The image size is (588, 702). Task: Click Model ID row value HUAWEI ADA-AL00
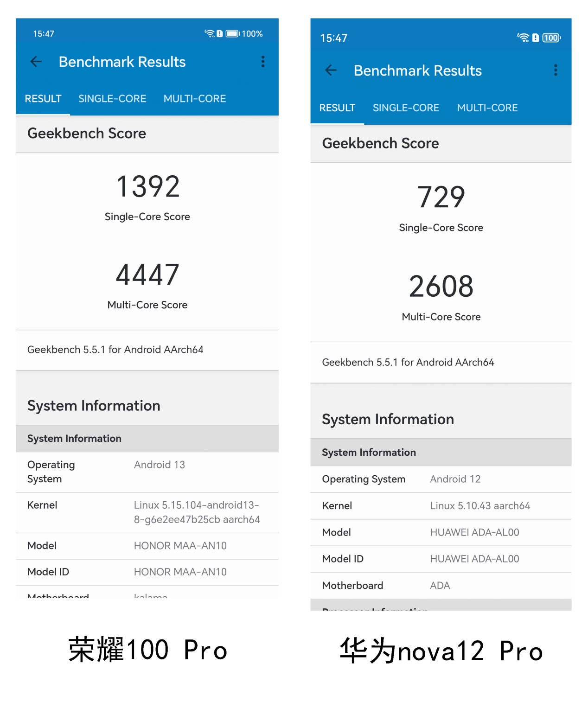click(474, 559)
